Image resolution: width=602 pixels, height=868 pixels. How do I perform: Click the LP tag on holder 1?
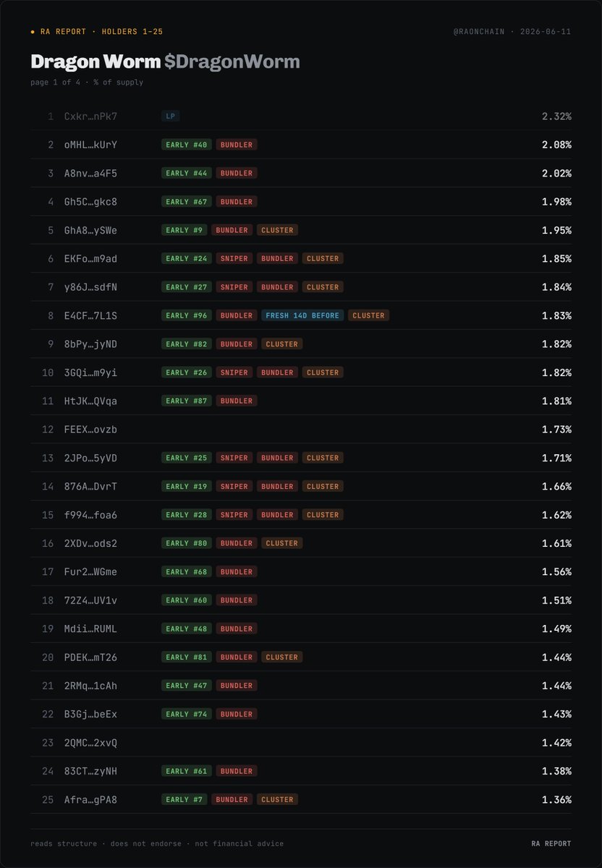click(x=171, y=116)
